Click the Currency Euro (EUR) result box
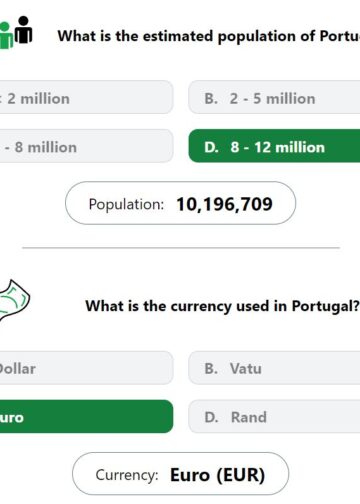 pos(180,474)
